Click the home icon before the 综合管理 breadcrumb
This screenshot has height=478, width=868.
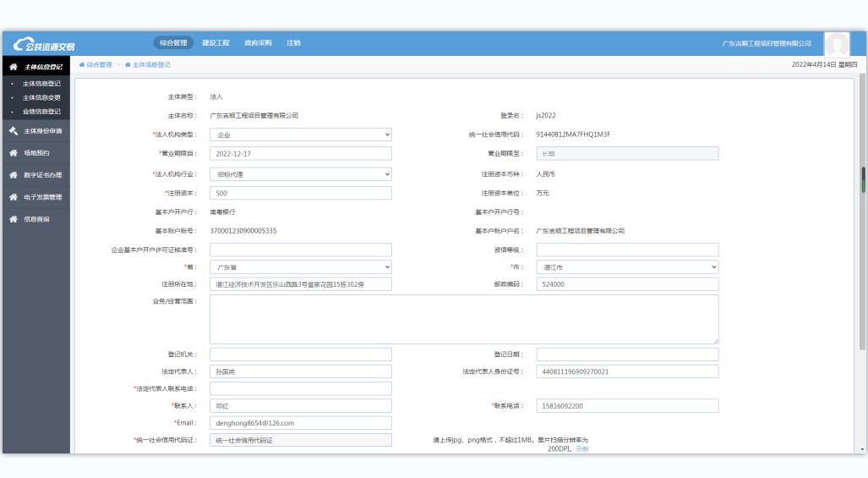coord(82,65)
